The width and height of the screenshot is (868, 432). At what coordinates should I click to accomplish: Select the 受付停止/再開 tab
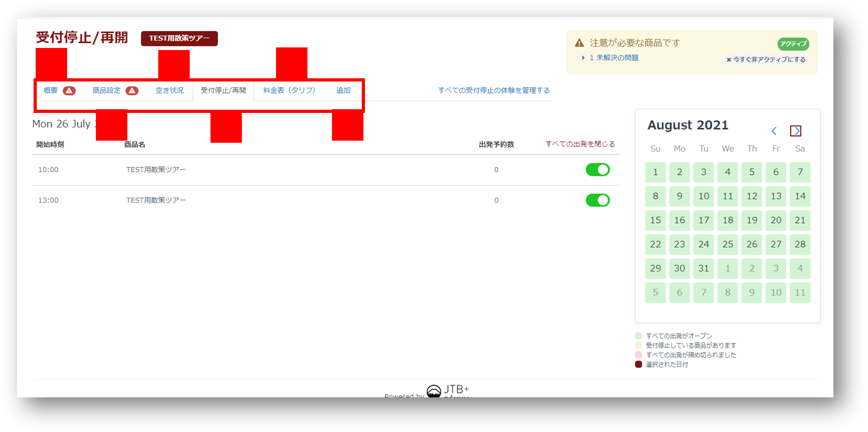(x=223, y=91)
